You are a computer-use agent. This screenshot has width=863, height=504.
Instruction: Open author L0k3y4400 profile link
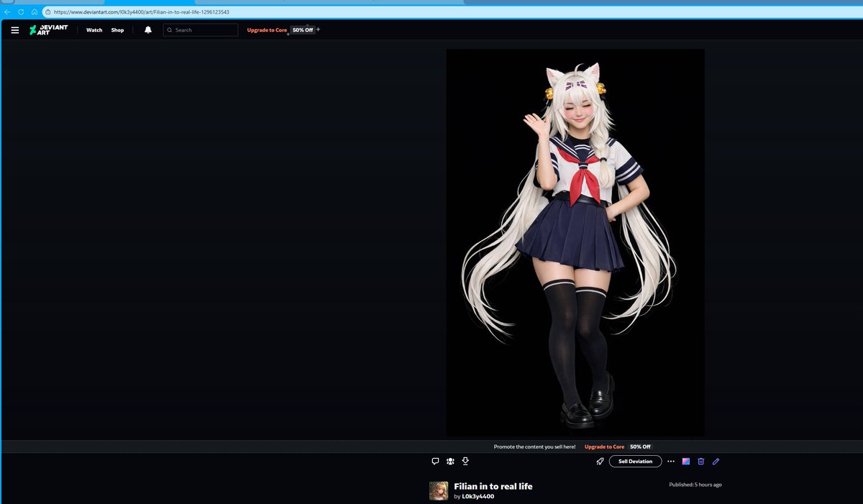coord(478,496)
